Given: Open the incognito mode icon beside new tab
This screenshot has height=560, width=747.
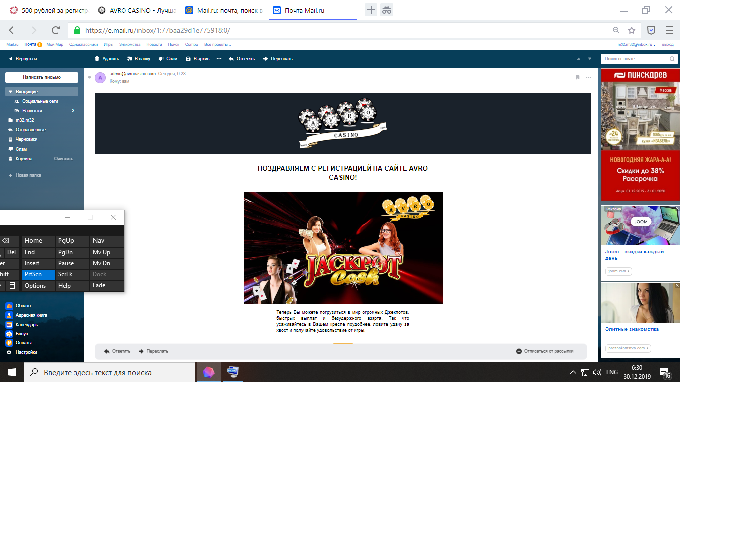Looking at the screenshot, I should click(x=387, y=10).
